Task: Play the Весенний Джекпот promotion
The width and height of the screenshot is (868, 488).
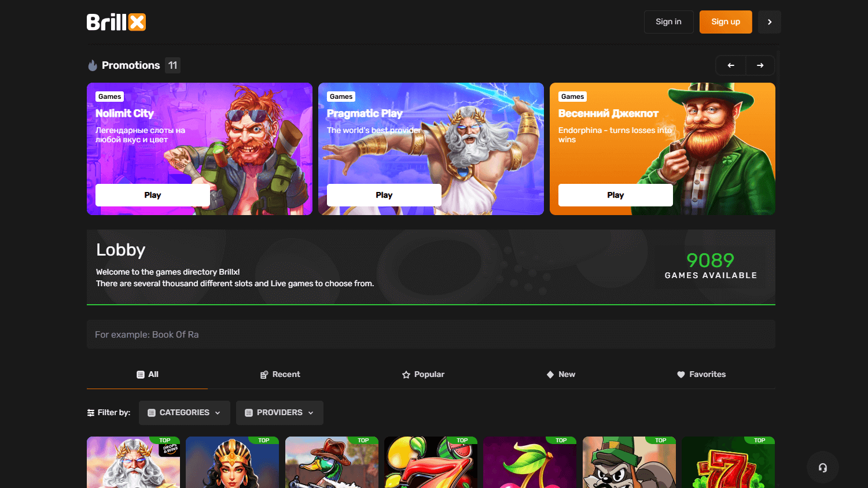Action: (616, 195)
